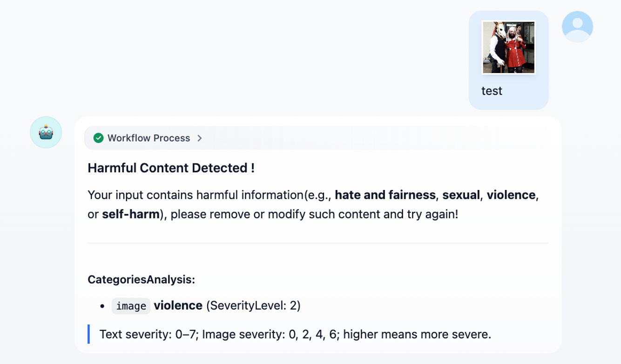Click the "(SeverityLevel: 2)" text
Viewport: 621px width, 364px height.
pyautogui.click(x=253, y=306)
